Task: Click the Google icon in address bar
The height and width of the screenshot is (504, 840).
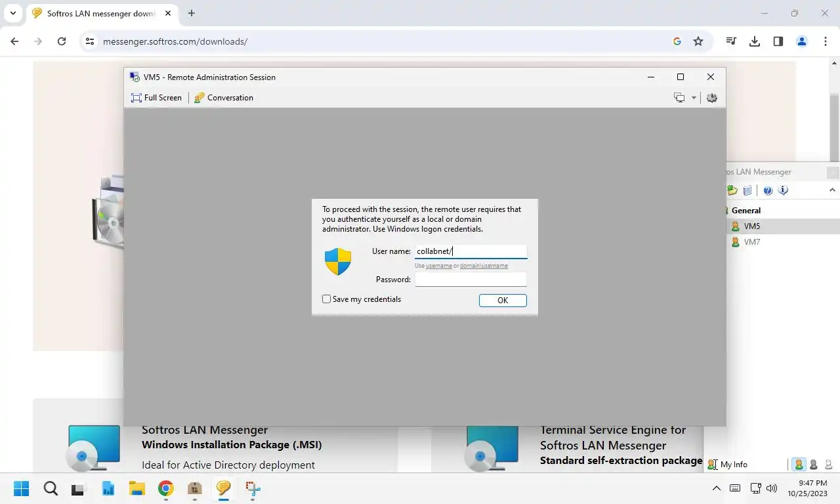Action: point(677,41)
